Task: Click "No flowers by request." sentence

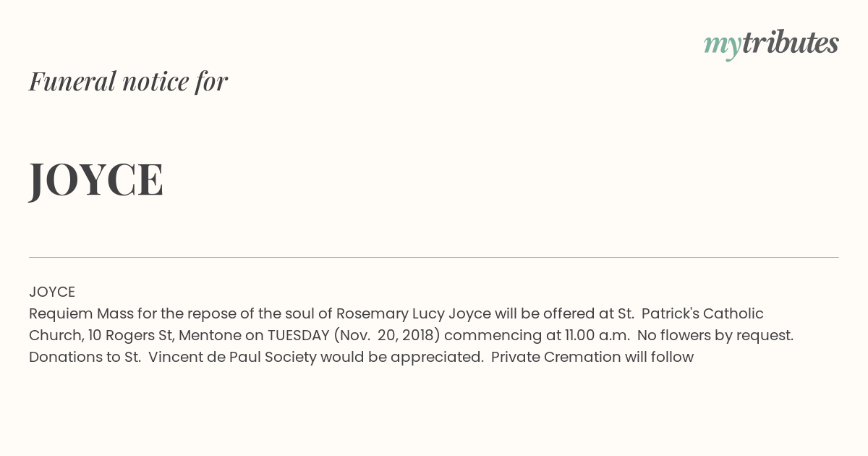Action: click(707, 336)
